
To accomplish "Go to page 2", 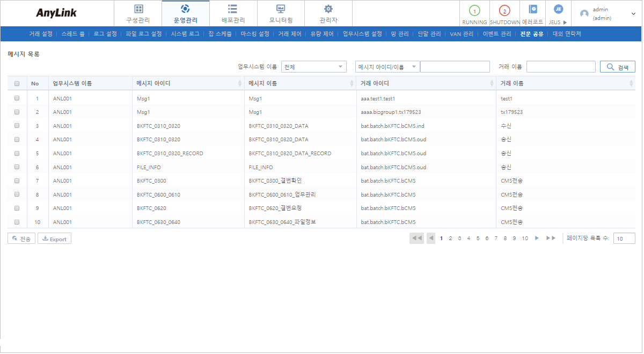I will pyautogui.click(x=450, y=239).
